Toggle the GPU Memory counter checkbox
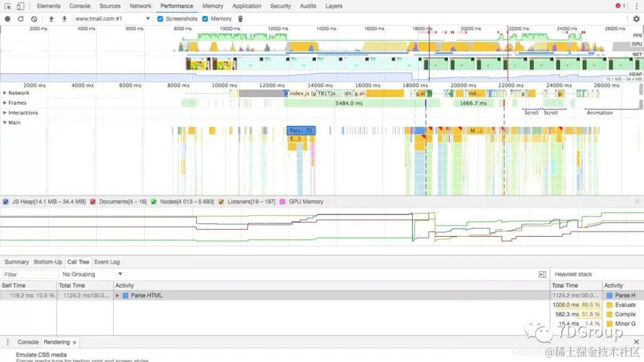 coord(282,202)
